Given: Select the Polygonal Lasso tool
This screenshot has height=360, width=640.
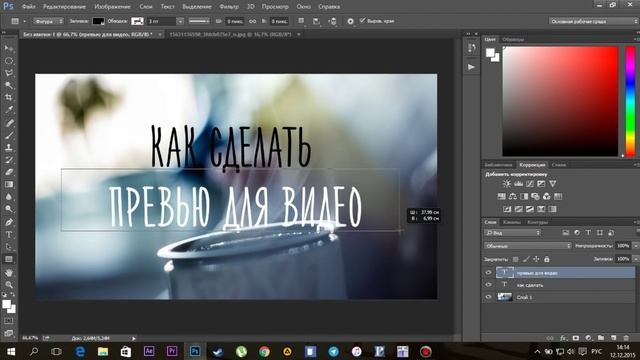Looking at the screenshot, I should click(x=9, y=73).
